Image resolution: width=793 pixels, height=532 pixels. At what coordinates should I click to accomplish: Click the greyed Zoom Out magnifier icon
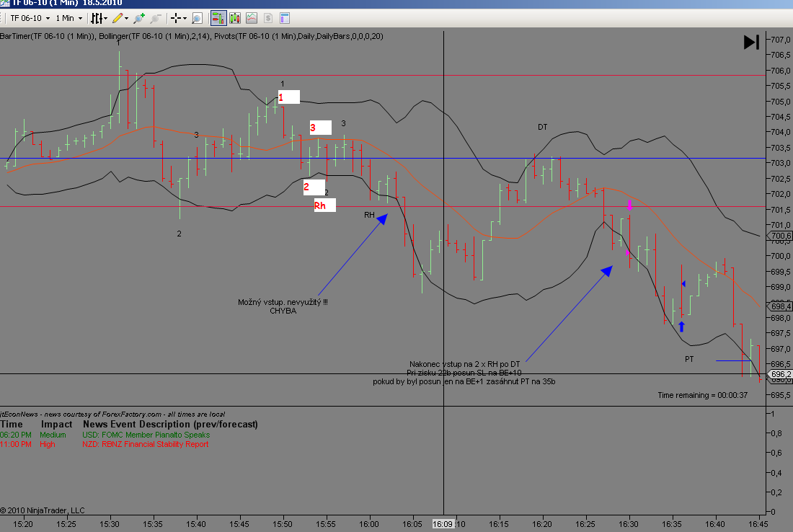(155, 18)
